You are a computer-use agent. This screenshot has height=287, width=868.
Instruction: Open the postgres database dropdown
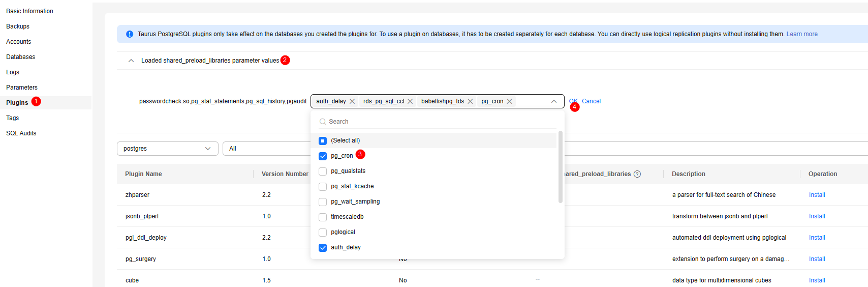click(167, 149)
